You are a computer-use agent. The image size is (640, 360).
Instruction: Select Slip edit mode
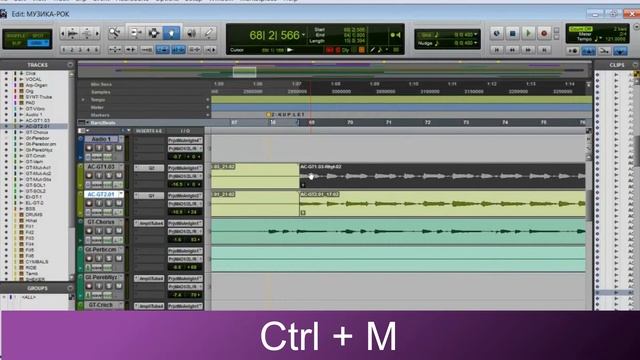click(16, 43)
